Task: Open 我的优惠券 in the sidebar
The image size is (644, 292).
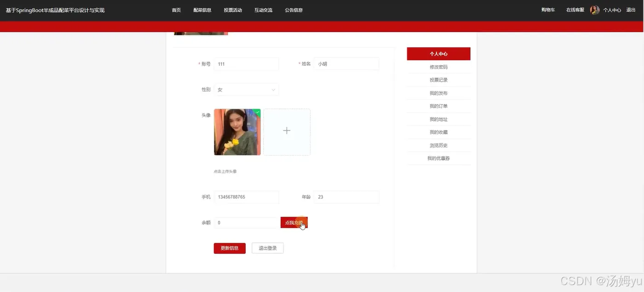Action: point(438,159)
